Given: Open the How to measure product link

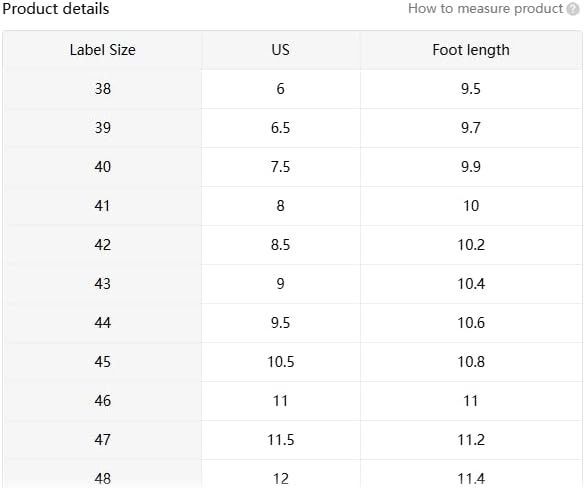Looking at the screenshot, I should pyautogui.click(x=485, y=9).
